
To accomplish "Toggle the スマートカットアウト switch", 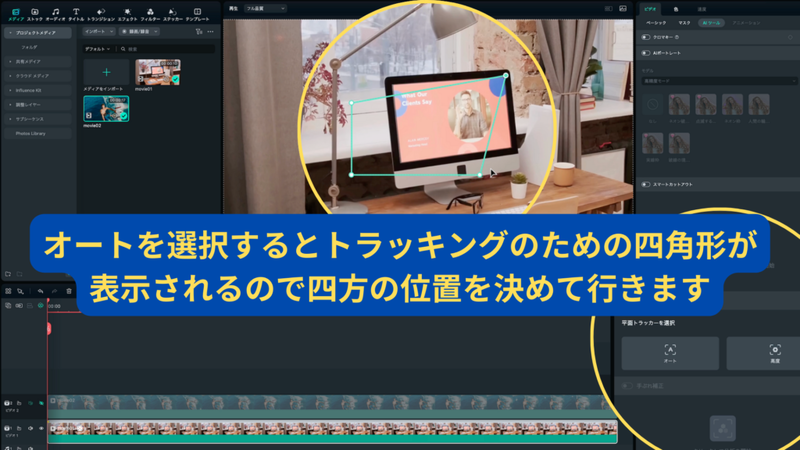I will coord(646,184).
